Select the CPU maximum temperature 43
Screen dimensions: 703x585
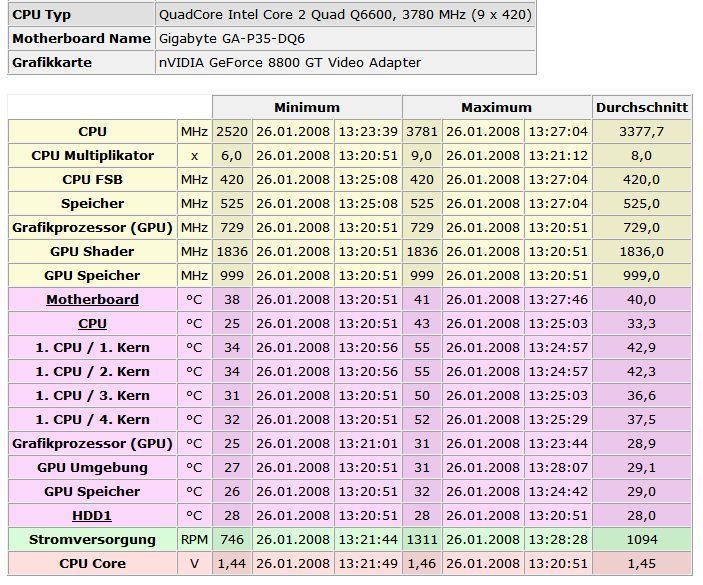pos(422,324)
